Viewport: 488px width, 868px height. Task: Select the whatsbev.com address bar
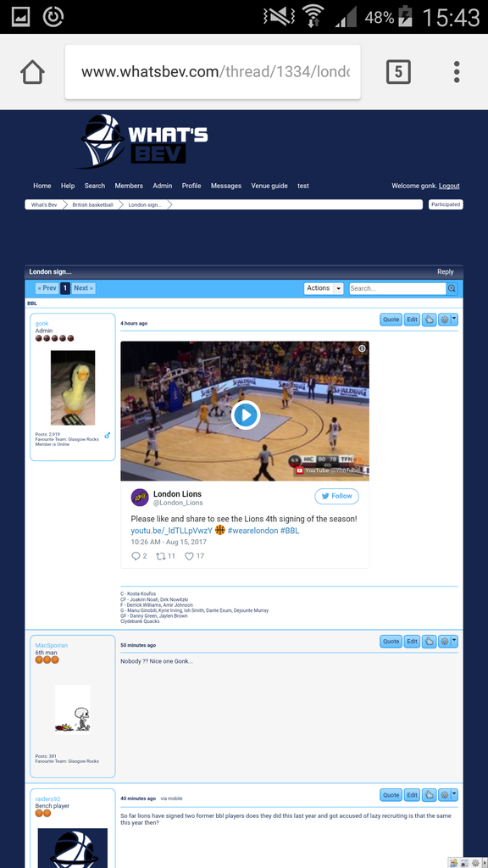click(213, 72)
